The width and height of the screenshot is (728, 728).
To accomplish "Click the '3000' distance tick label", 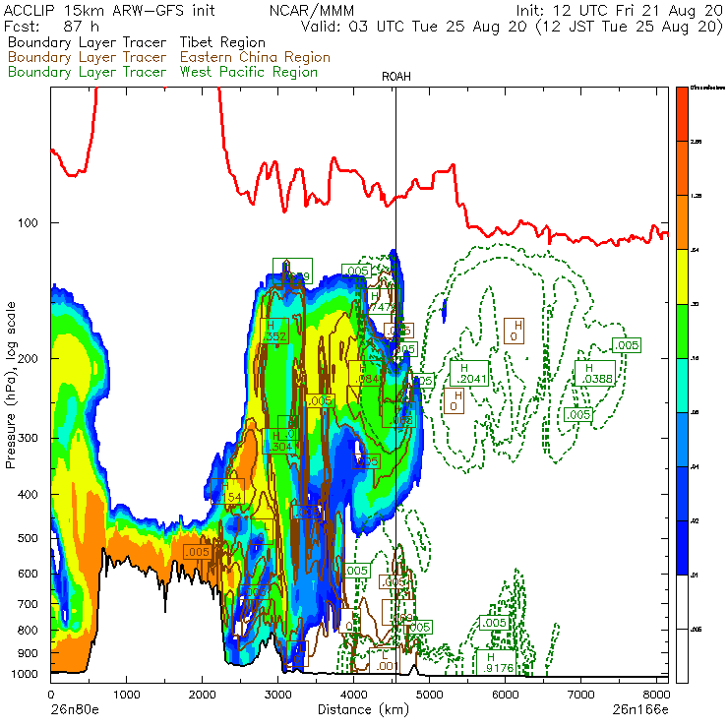I will pos(277,695).
